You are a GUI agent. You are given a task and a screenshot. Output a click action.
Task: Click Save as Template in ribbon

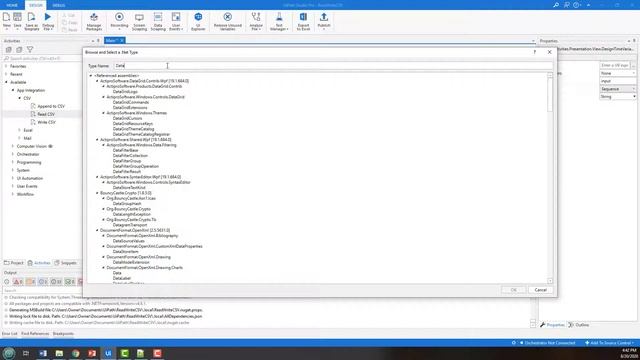tap(31, 21)
